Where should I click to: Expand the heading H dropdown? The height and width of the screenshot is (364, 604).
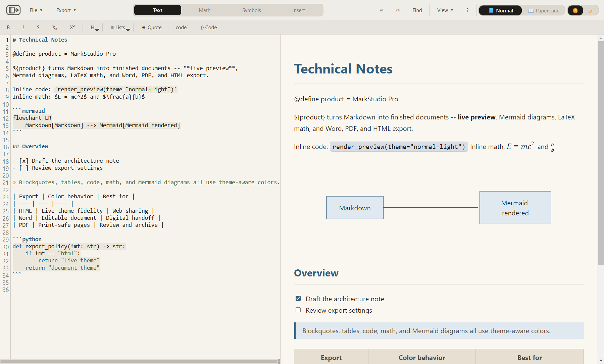[95, 28]
